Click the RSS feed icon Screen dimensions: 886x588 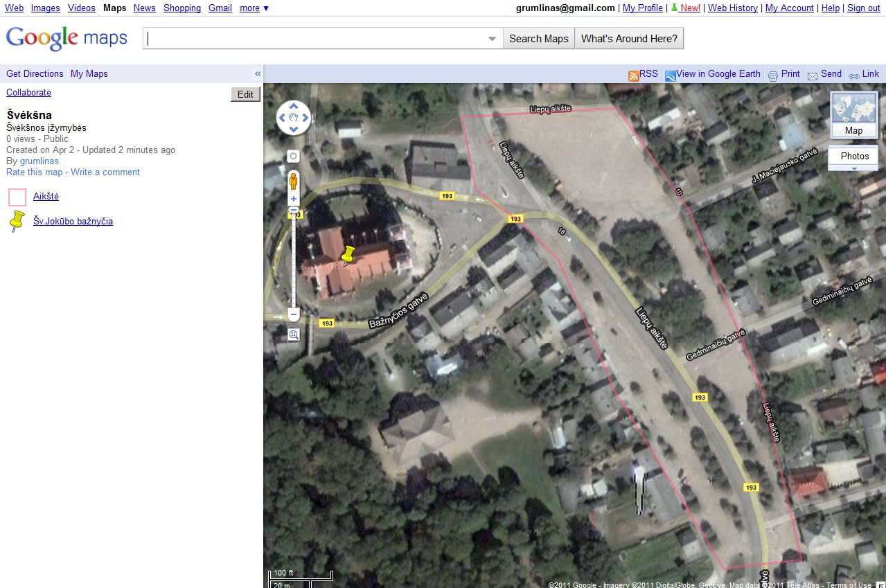click(633, 75)
